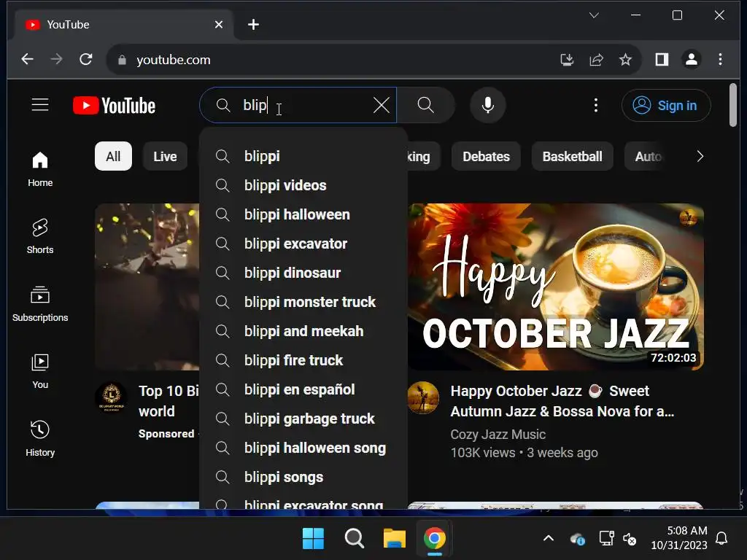The width and height of the screenshot is (747, 560).
Task: Open the Cozy Jazz Music channel link
Action: pyautogui.click(x=498, y=435)
